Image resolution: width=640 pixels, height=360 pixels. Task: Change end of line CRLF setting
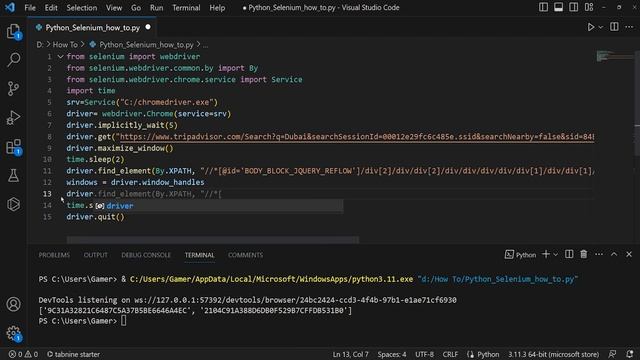coord(450,354)
